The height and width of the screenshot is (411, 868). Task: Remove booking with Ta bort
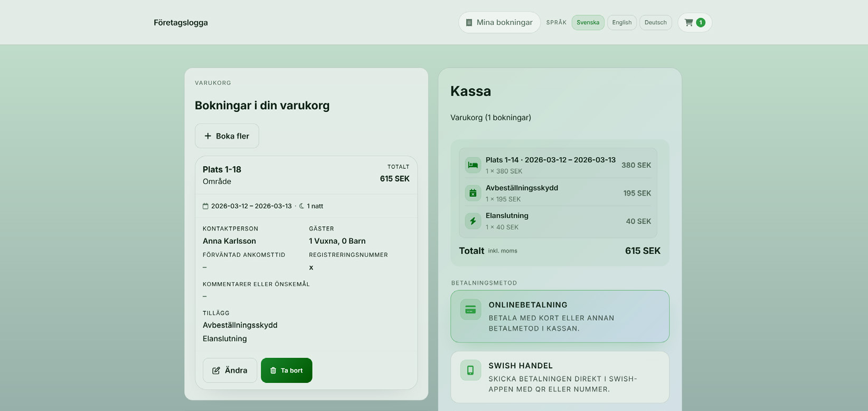(286, 370)
